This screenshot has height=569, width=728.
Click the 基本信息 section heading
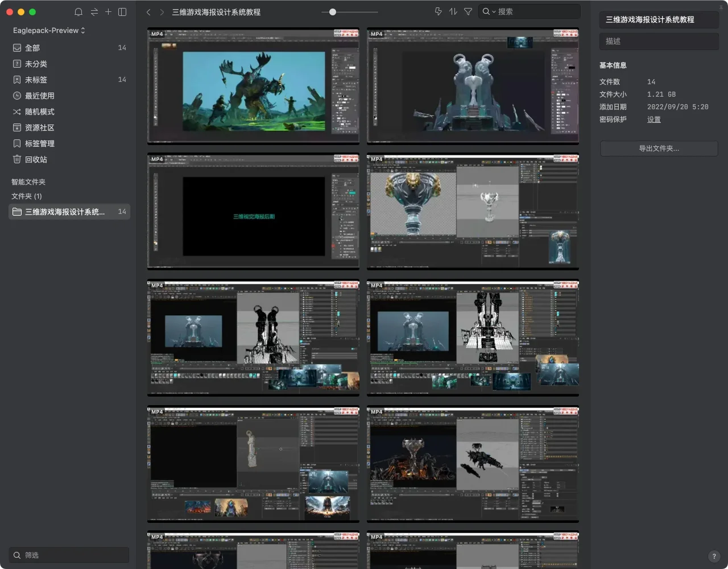pos(613,65)
